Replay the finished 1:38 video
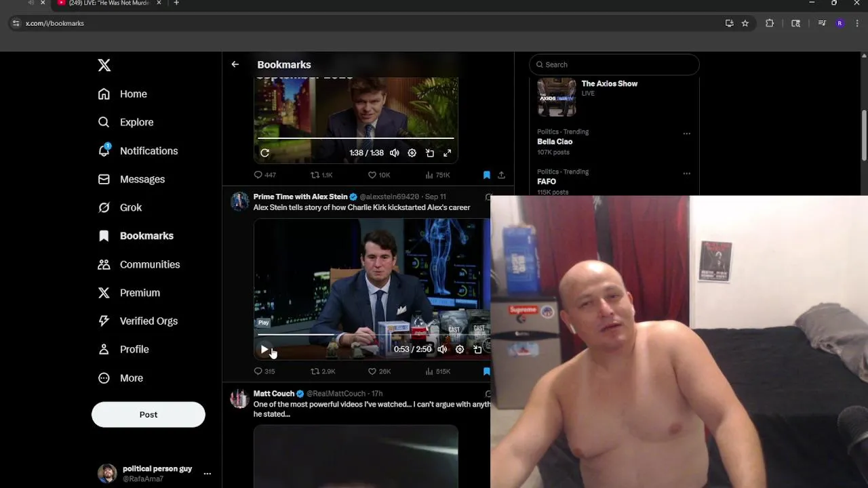Screen dimensions: 868x488 click(264, 153)
